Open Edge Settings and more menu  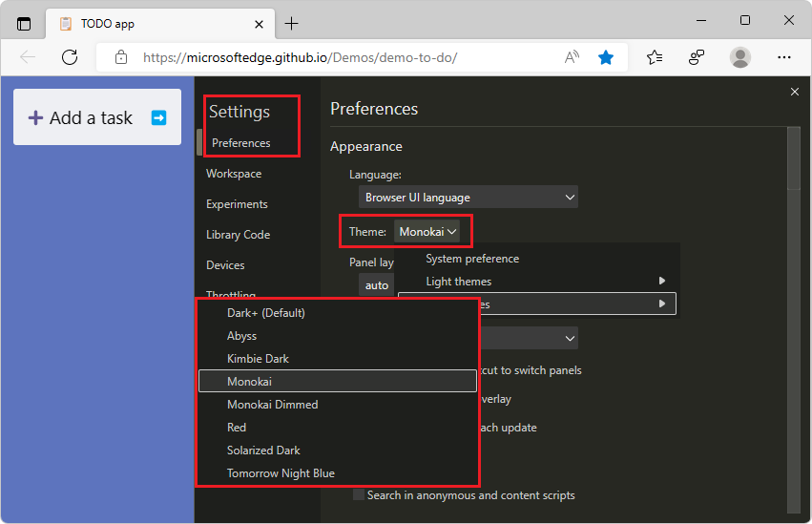point(784,57)
